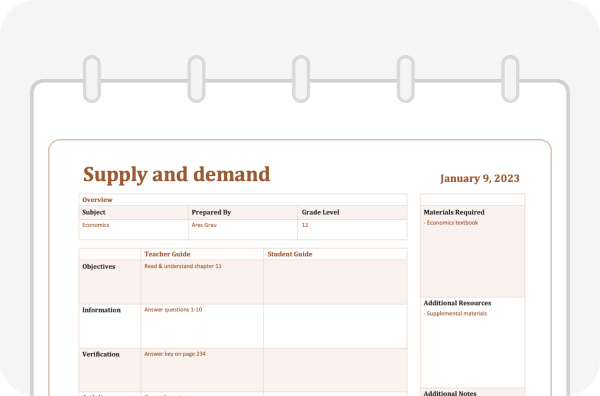
Task: Select the 'Grade Level' column header
Action: (x=320, y=212)
